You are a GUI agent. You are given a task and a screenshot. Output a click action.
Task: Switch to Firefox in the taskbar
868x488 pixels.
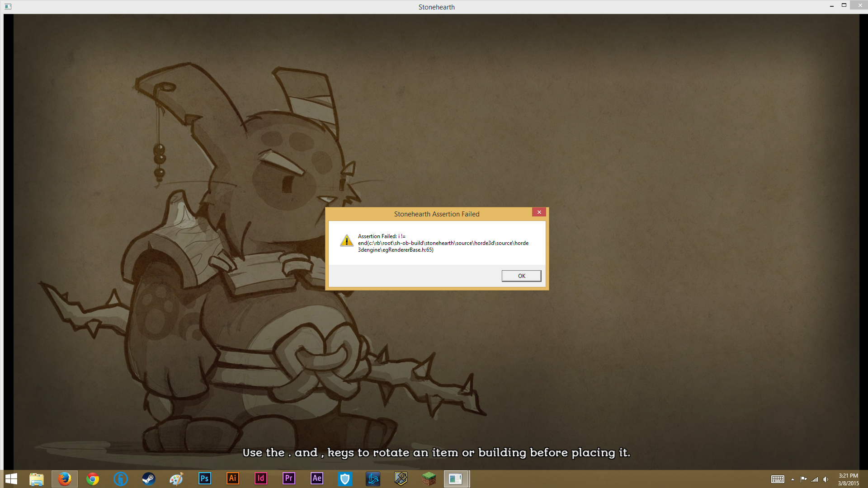pyautogui.click(x=65, y=479)
